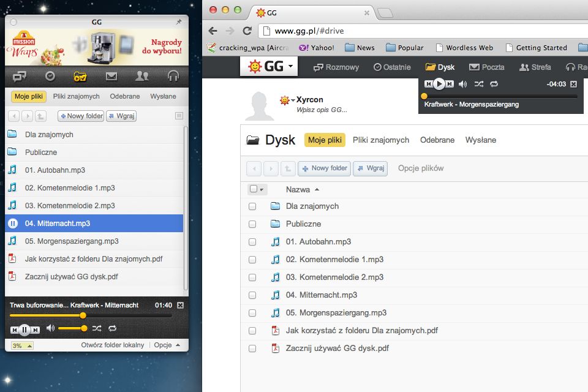Screen dimensions: 588x392
Task: Toggle repeat in desktop app player
Action: [x=113, y=328]
